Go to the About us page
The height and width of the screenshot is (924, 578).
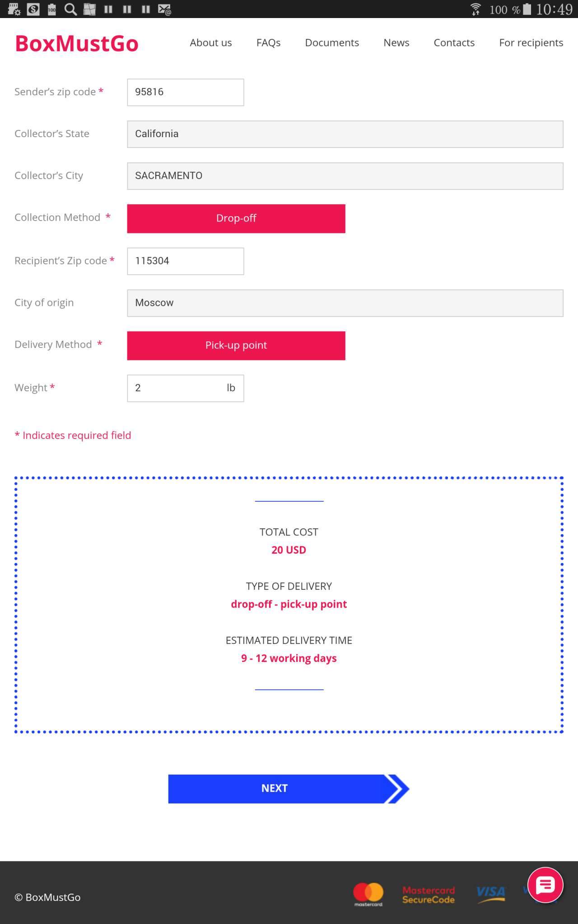tap(210, 43)
